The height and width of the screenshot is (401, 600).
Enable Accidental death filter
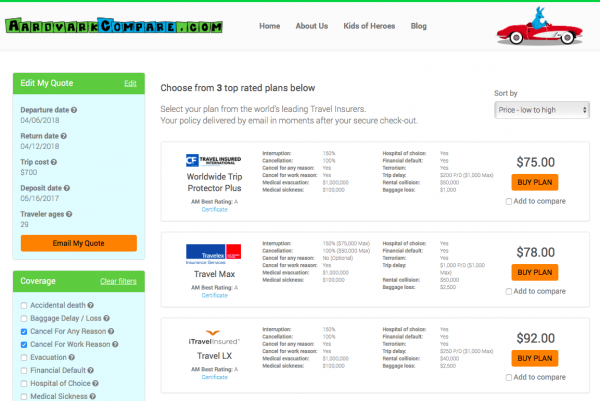click(24, 305)
